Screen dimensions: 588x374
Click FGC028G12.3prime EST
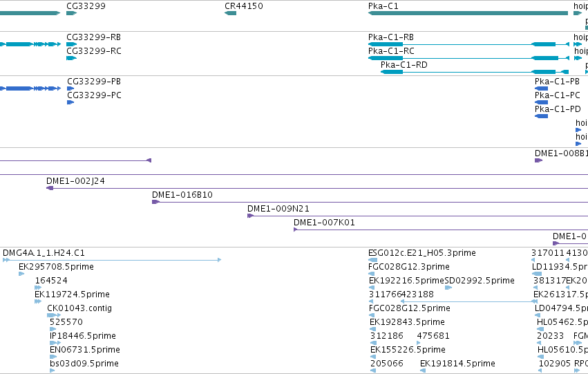click(x=371, y=274)
